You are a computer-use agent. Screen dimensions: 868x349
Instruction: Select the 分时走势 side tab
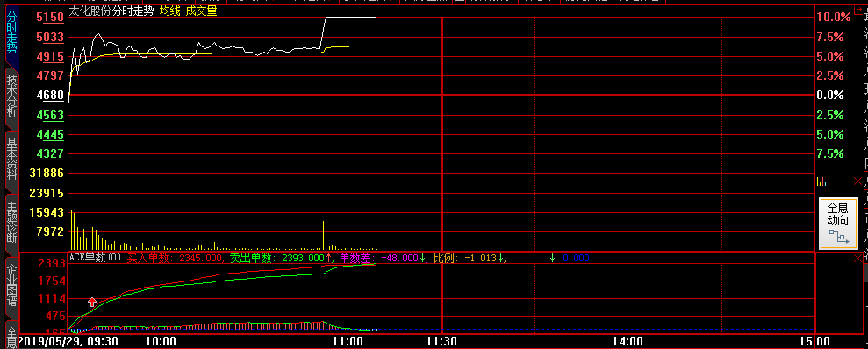(x=11, y=33)
